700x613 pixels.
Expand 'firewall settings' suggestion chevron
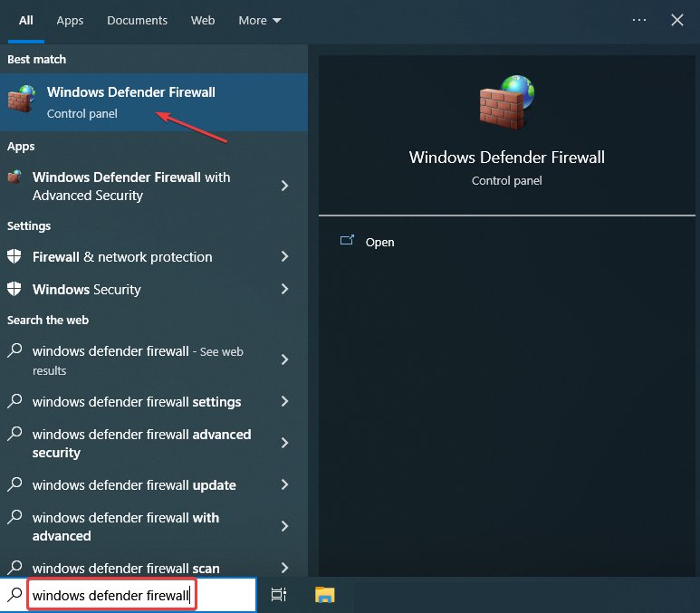pyautogui.click(x=285, y=401)
